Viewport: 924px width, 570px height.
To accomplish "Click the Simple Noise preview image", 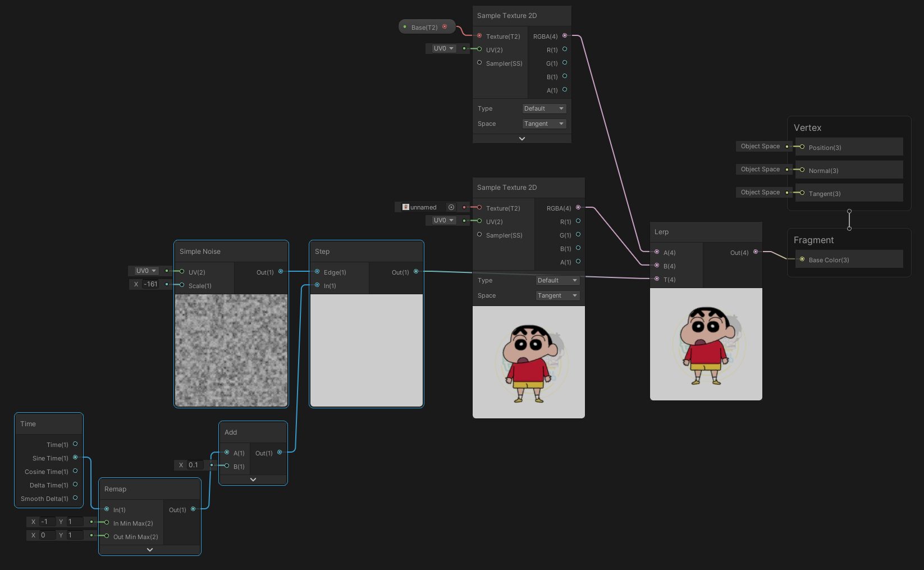I will tap(231, 350).
